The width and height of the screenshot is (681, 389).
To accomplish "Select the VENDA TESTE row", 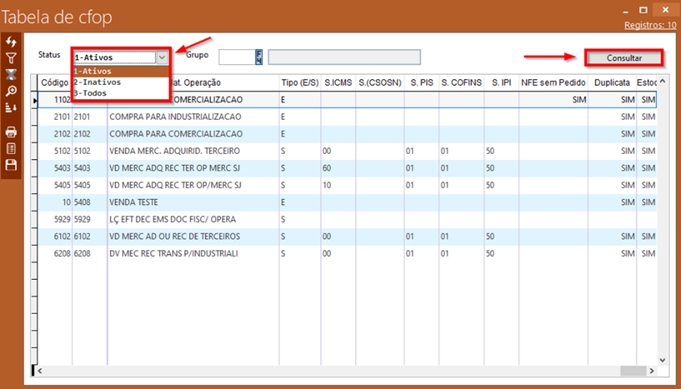I will [347, 202].
